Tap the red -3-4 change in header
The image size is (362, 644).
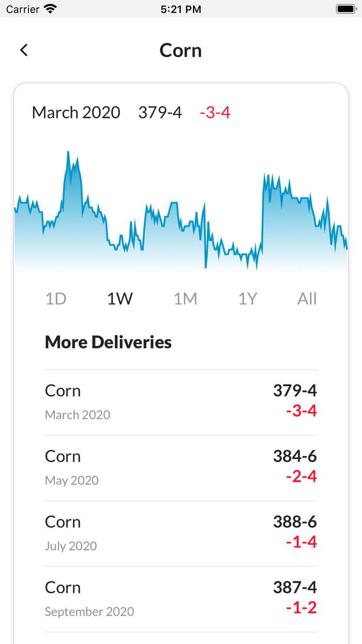[x=215, y=112]
